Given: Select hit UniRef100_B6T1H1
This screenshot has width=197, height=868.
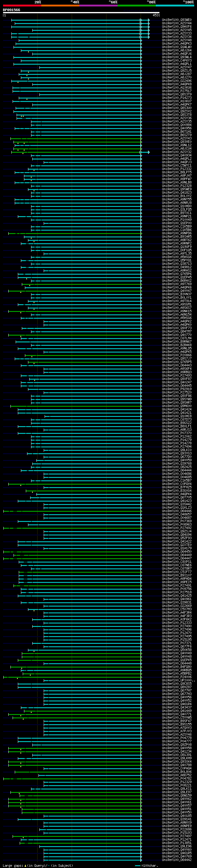Looking at the screenshot, I should coord(176,132).
